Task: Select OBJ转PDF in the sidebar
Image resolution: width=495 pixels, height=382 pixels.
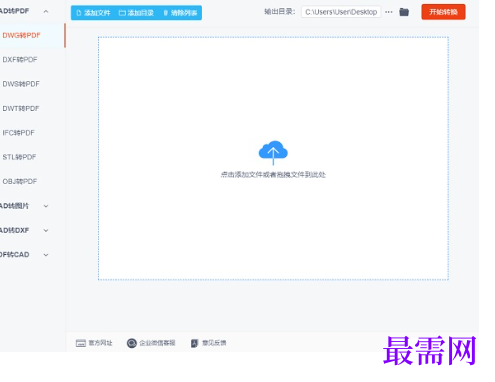Action: click(20, 181)
